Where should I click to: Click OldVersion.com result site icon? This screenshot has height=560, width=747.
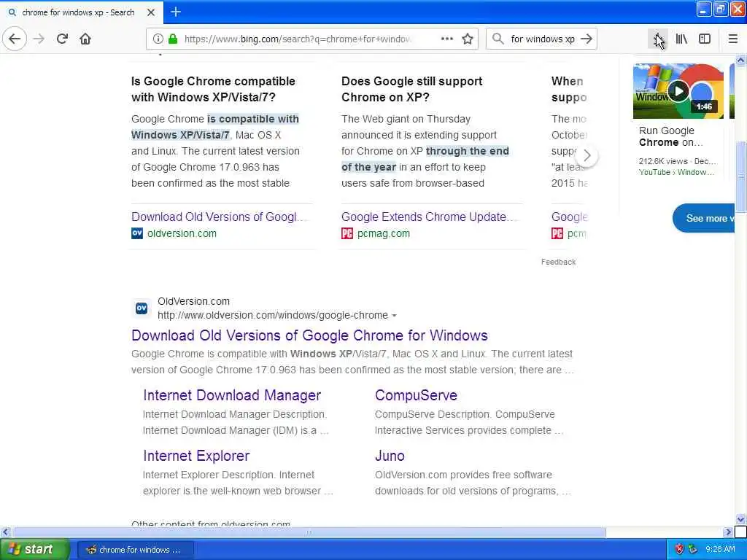pos(142,308)
